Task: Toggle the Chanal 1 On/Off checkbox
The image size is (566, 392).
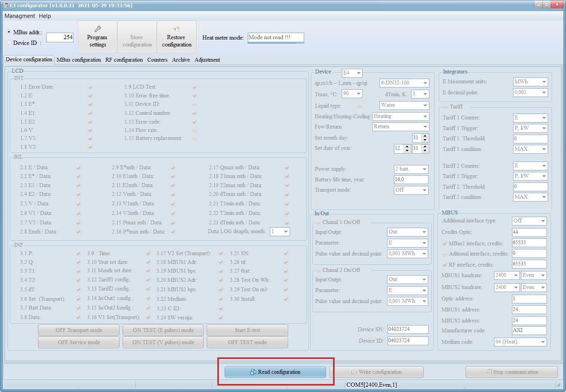Action: pyautogui.click(x=318, y=222)
